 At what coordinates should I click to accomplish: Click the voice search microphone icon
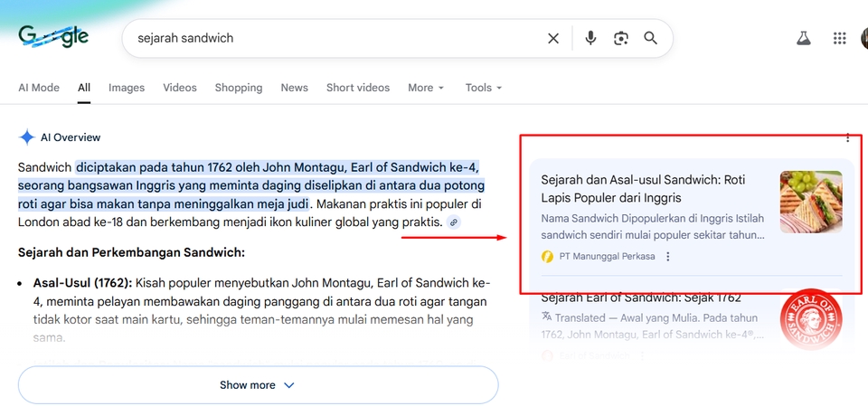[x=590, y=38]
